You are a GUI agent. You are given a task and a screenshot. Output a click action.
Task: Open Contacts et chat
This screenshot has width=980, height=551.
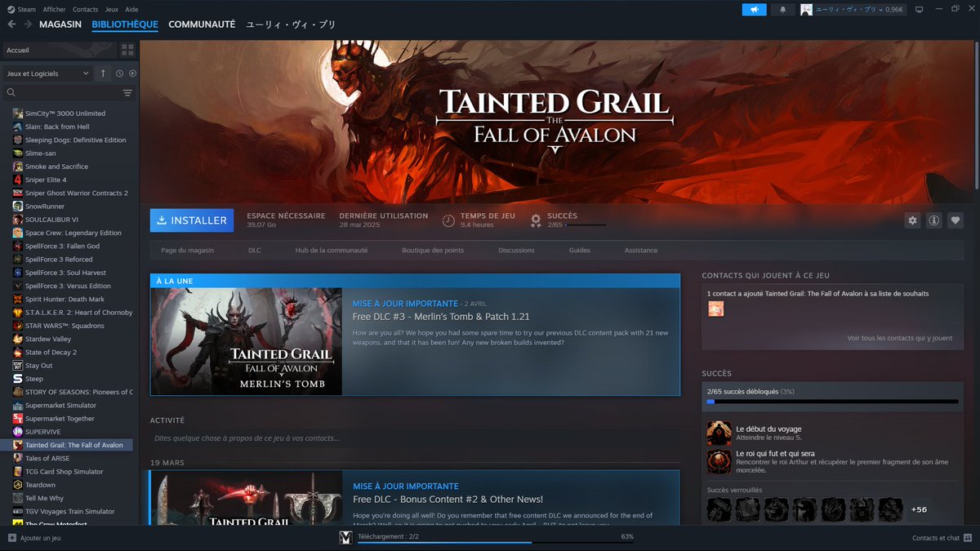942,538
